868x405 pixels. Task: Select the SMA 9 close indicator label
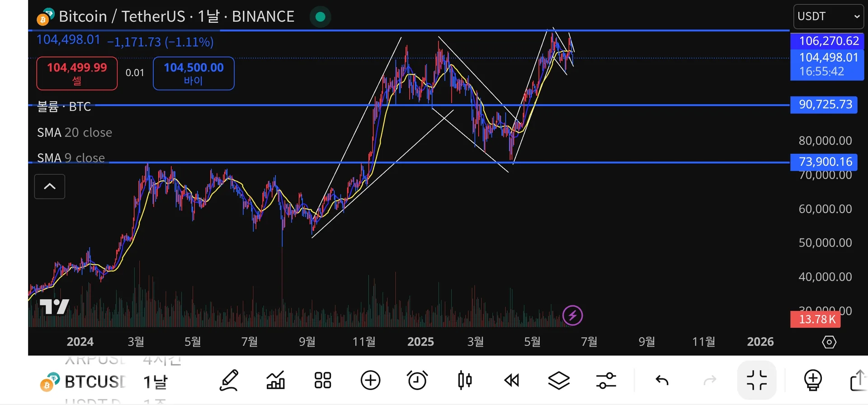(x=71, y=158)
